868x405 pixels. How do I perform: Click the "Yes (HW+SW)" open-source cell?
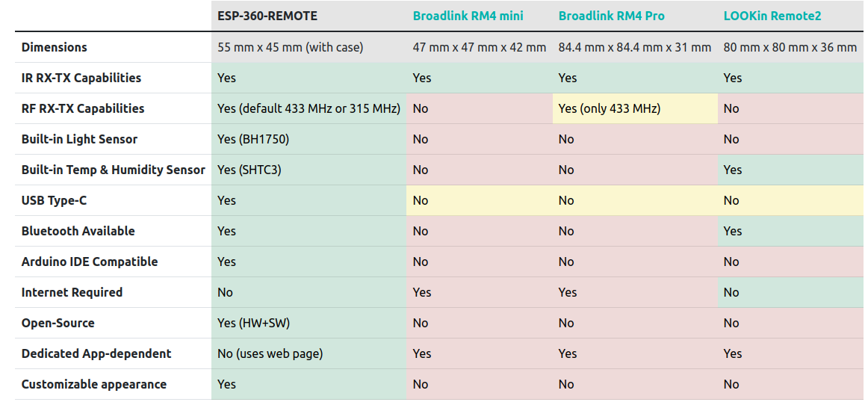[x=309, y=323]
